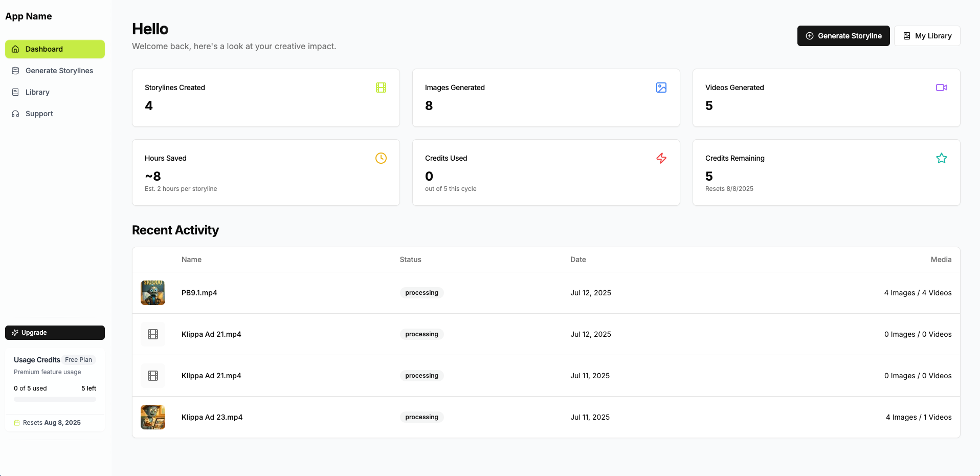Open the Dashboard page from sidebar
This screenshot has width=980, height=476.
(55, 49)
